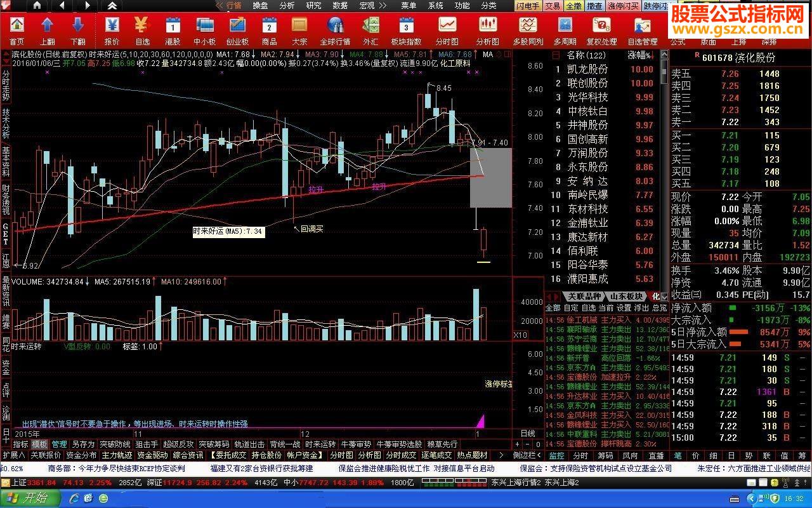Click the 管理 template manage button

click(59, 444)
